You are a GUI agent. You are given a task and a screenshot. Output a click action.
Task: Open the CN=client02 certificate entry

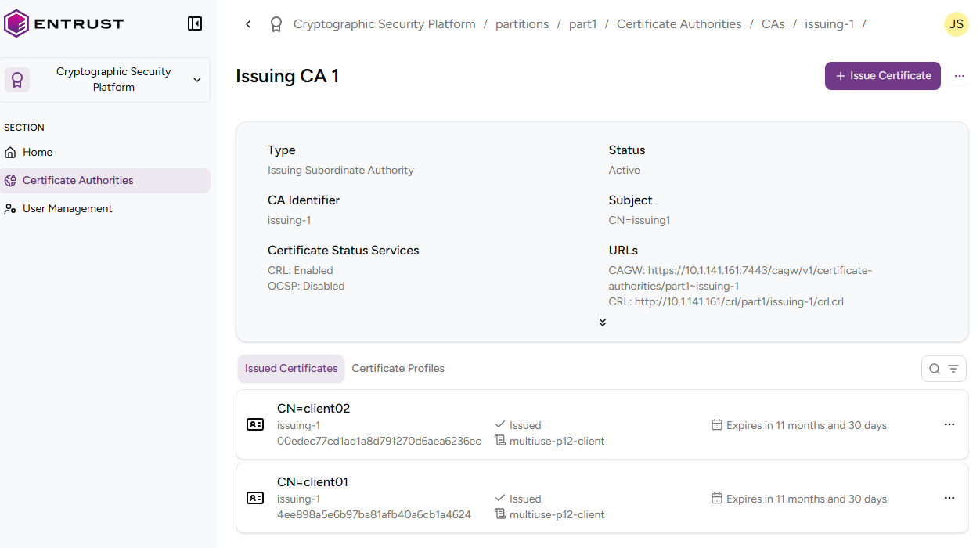(314, 408)
